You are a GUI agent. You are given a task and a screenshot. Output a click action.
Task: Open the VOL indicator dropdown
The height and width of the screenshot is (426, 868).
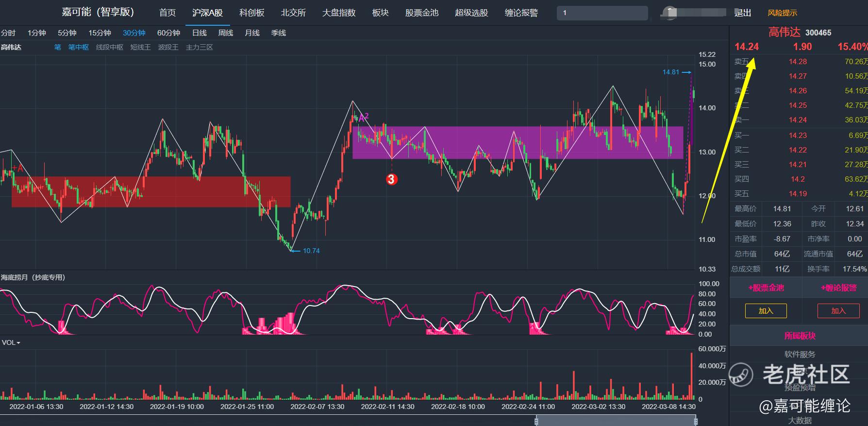tap(11, 342)
